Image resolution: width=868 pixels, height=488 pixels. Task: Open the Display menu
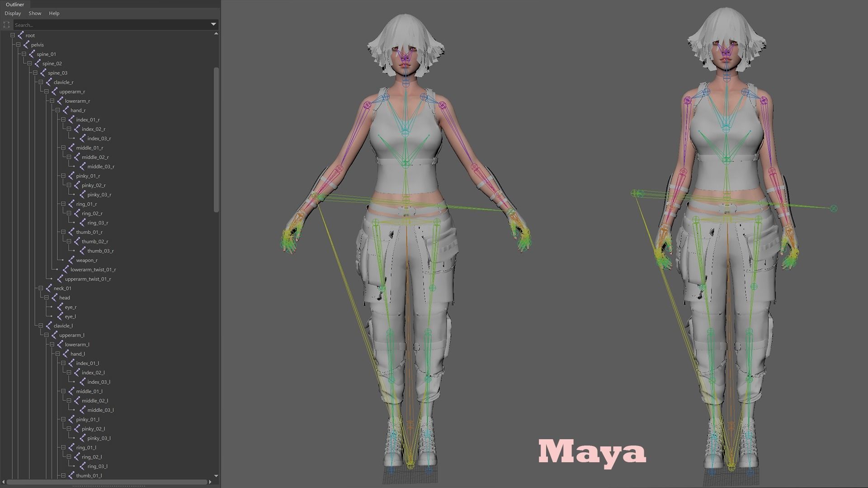pos(13,13)
